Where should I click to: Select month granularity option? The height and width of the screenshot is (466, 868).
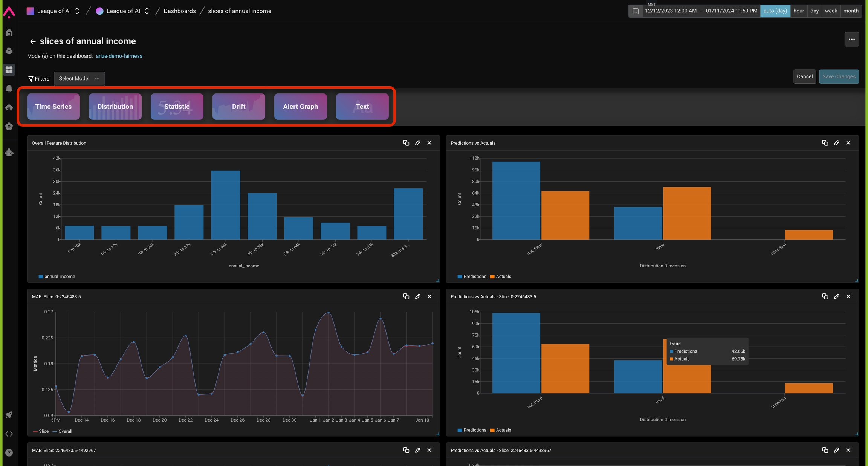(851, 11)
